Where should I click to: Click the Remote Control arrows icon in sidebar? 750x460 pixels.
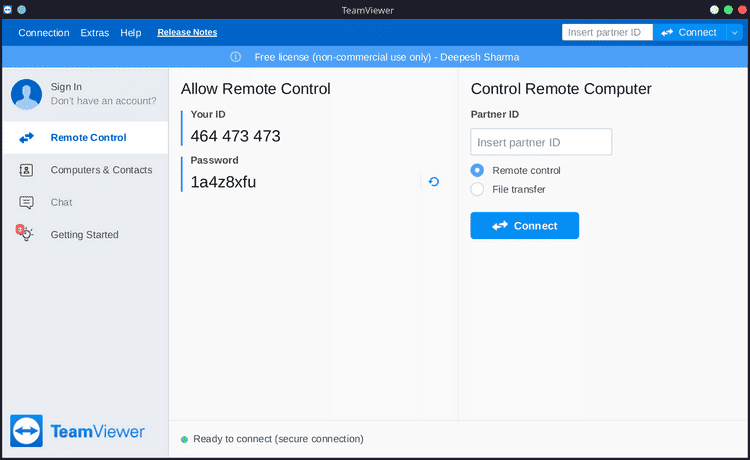(x=27, y=137)
